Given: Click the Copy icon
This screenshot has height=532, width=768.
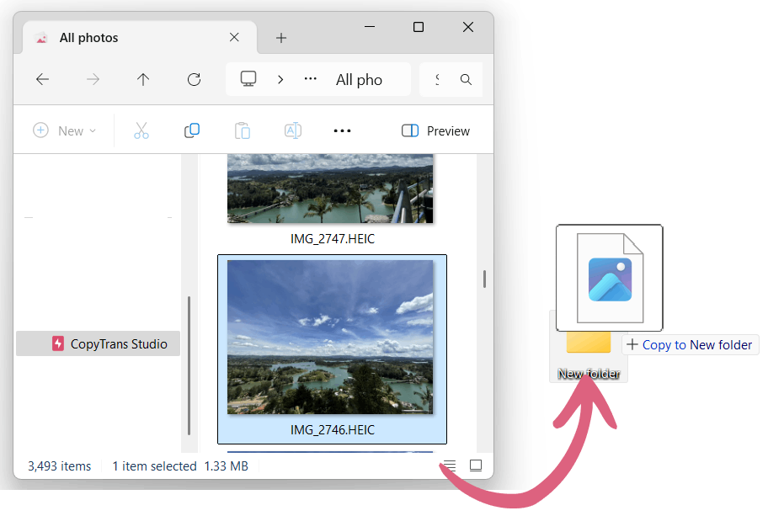Looking at the screenshot, I should coord(191,130).
